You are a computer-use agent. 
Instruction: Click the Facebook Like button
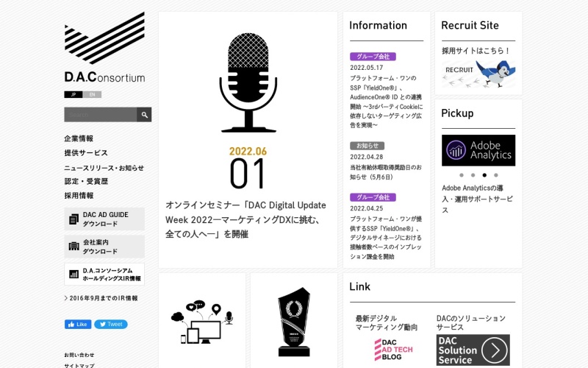click(x=78, y=324)
